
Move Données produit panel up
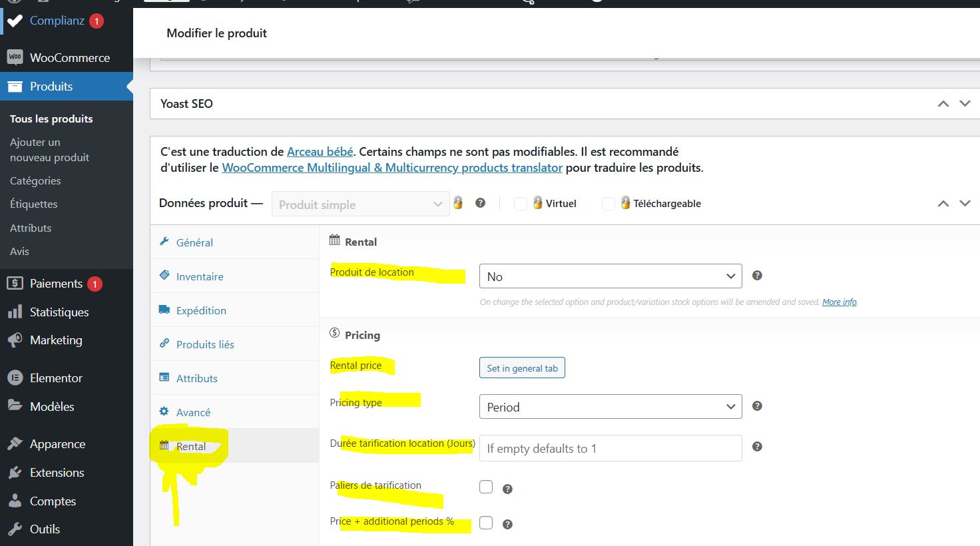click(943, 204)
